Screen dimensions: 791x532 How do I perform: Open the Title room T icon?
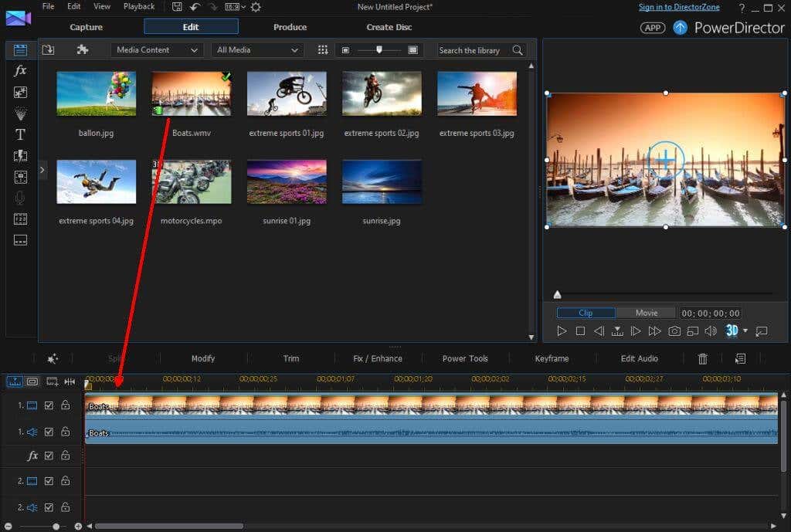[20, 134]
